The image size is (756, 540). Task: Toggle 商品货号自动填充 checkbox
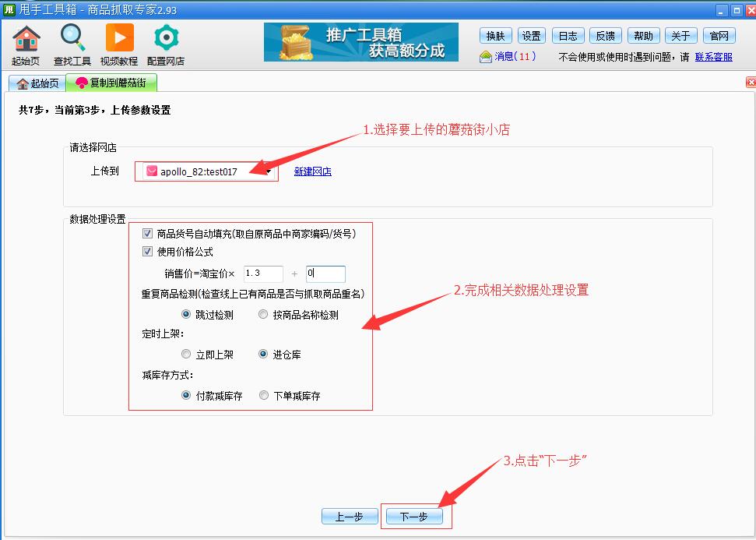pos(147,234)
